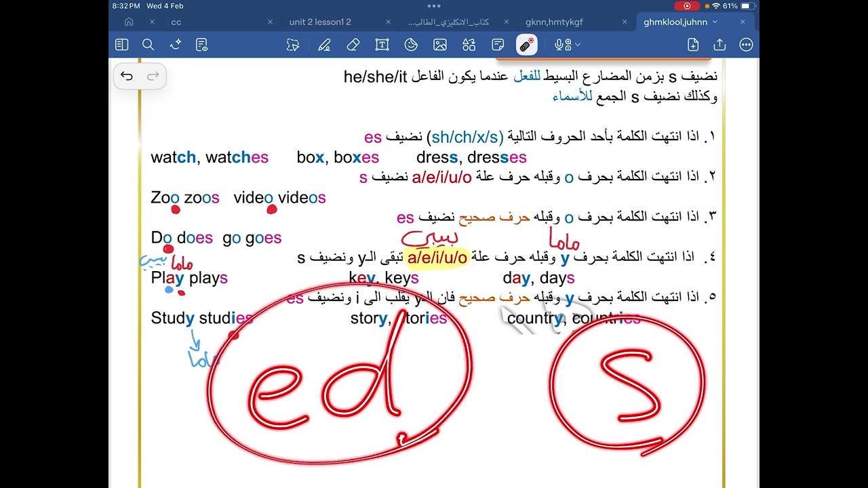
Task: Open the shapes and elements tool
Action: coord(469,45)
